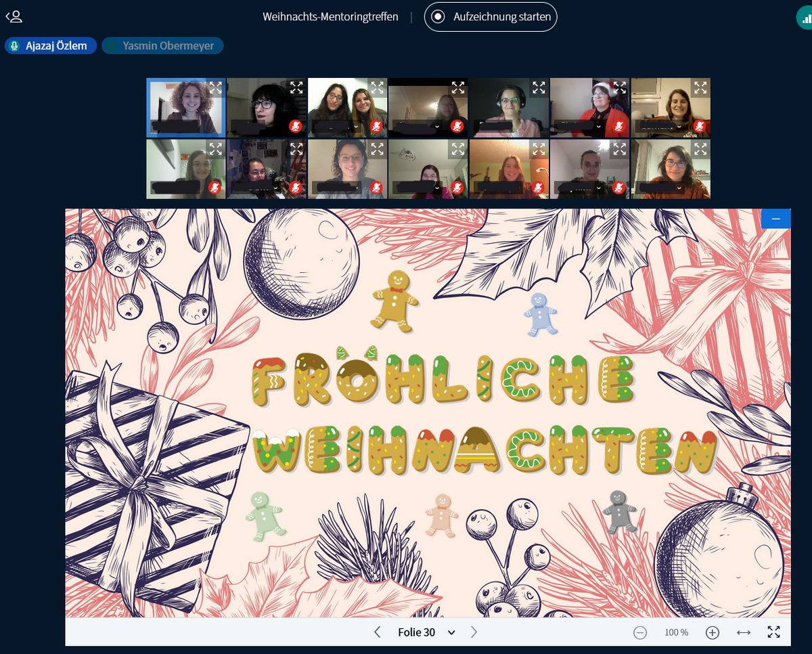The width and height of the screenshot is (812, 654).
Task: Zoom in on the slide
Action: click(712, 632)
